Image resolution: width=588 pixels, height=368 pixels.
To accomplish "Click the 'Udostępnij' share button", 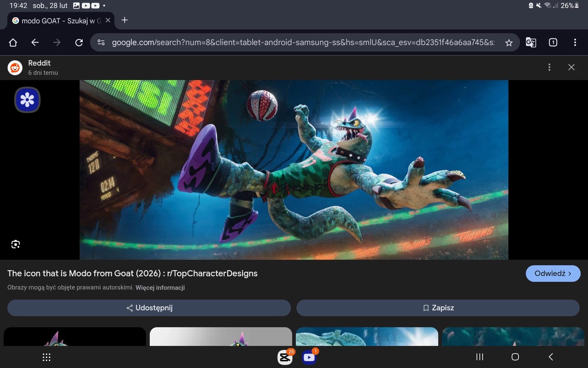I will click(x=149, y=308).
